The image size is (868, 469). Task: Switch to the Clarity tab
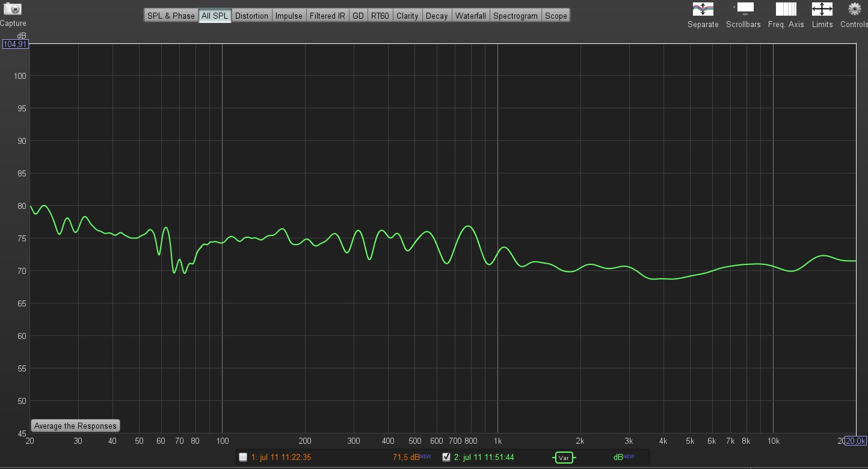[407, 16]
